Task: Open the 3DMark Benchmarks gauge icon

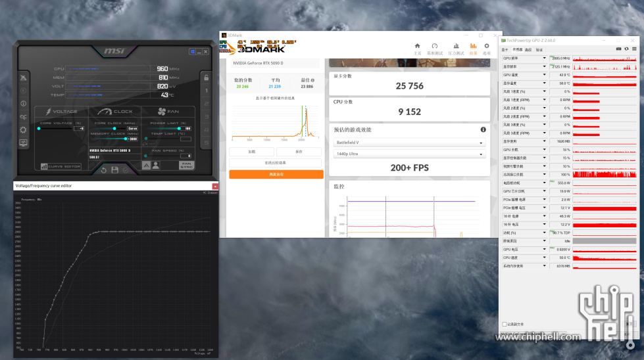Action: 435,46
